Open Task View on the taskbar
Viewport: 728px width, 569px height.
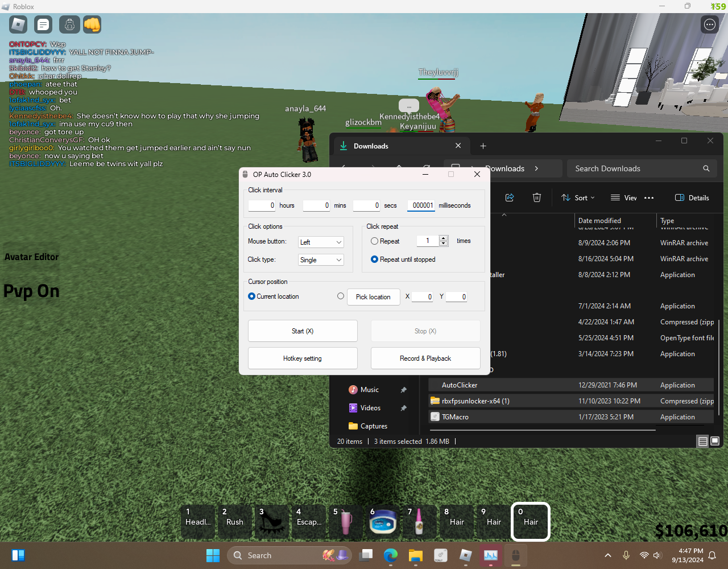point(366,555)
